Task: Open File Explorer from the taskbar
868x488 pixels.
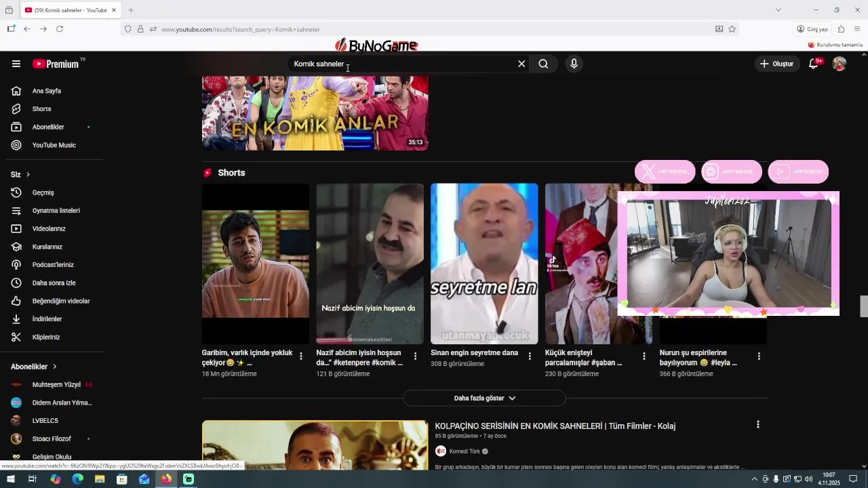Action: 100,479
